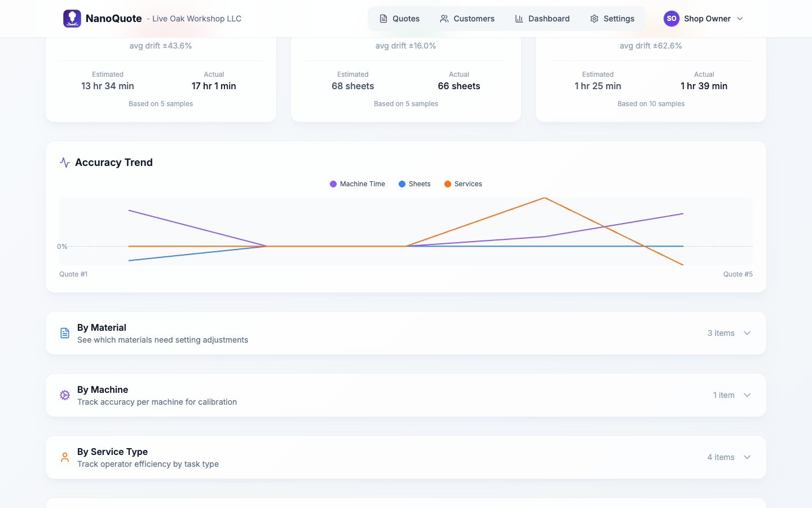Expand the By Machine section chevron
Screen dimensions: 812x508
(x=747, y=395)
